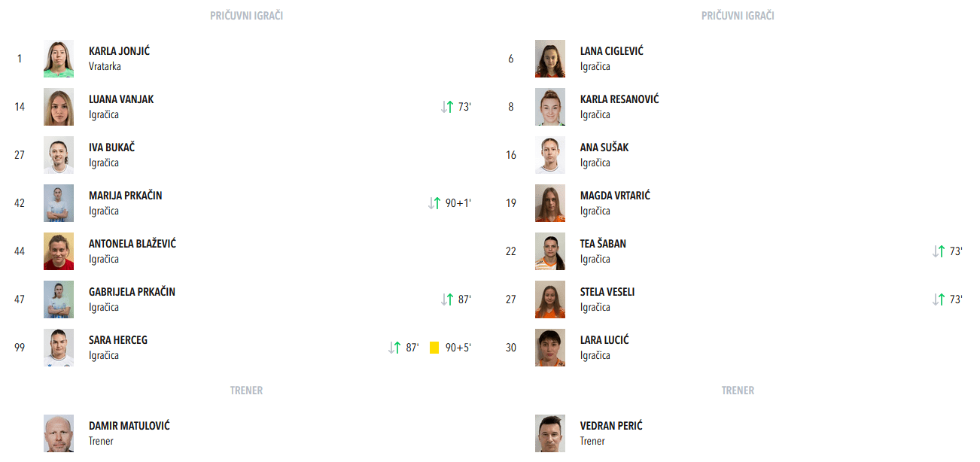
Task: Open Karla Jonjić's player photo
Action: pos(59,59)
